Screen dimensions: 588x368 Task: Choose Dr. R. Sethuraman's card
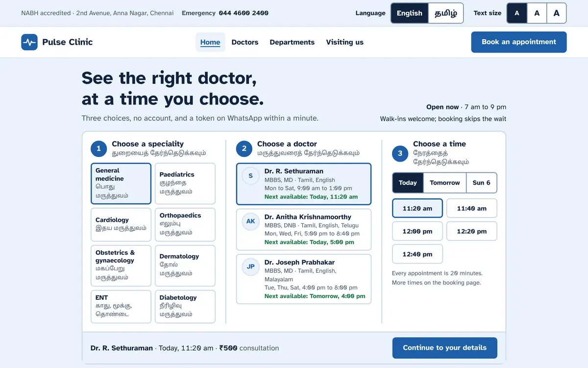pos(304,184)
